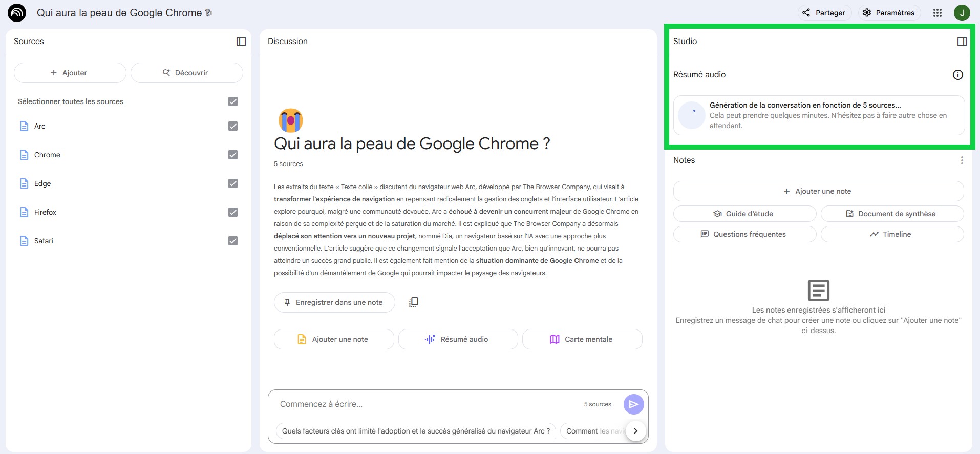Open the Safari source document icon
Viewport: 980px width, 454px height.
24,241
